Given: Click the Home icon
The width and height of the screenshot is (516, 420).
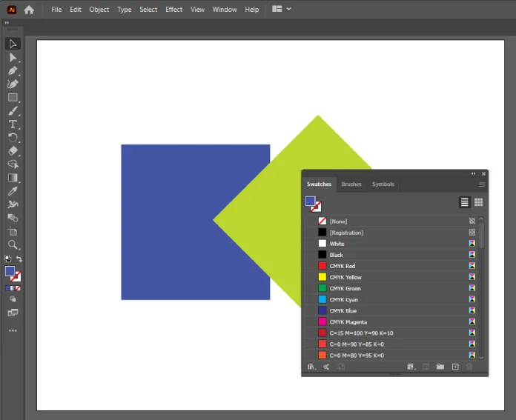Looking at the screenshot, I should 29,10.
